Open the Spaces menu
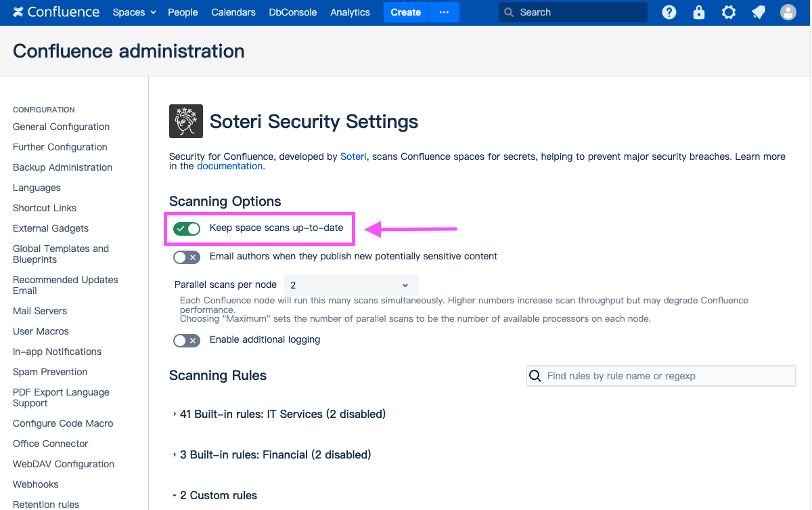Screen dimensions: 812x510 pos(134,12)
